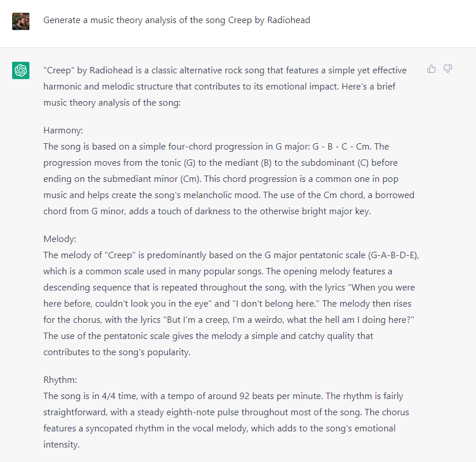Image resolution: width=476 pixels, height=462 pixels.
Task: Click the thumbs up feedback icon
Action: (x=432, y=69)
